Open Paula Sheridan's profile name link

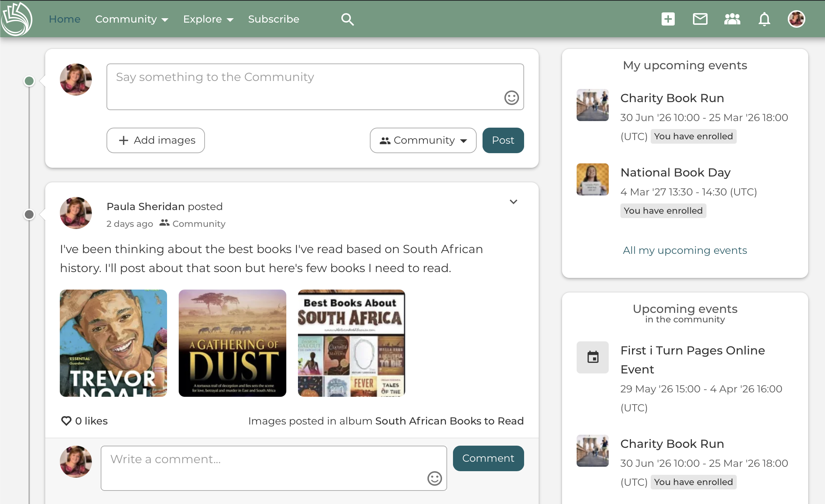point(146,206)
